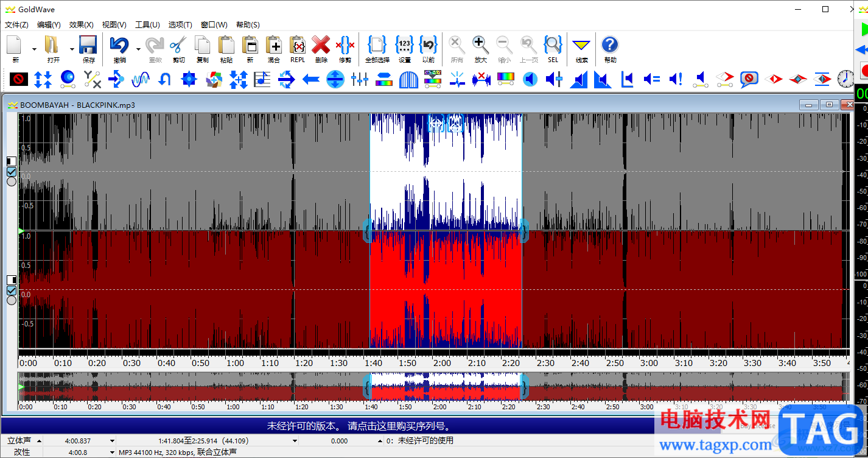The image size is (868, 458).
Task: Click the BOOMBAYAH - BLACKPINK.mp3 title bar
Action: (x=77, y=105)
